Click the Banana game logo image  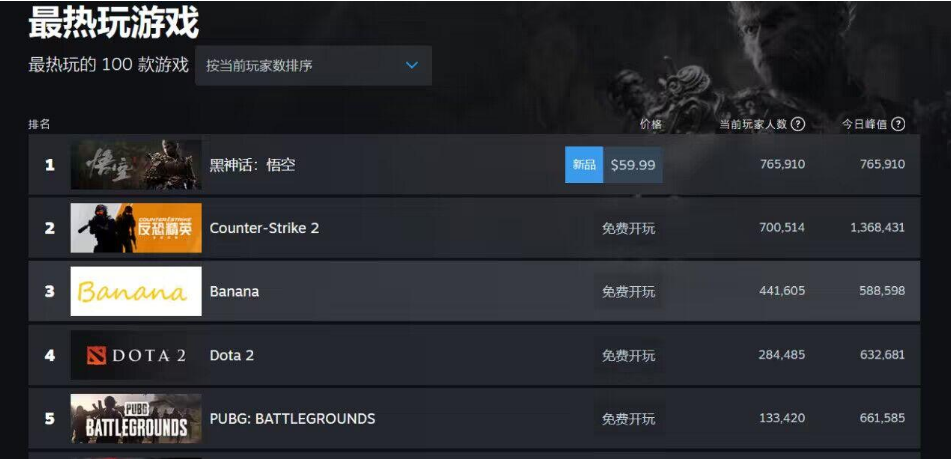click(136, 292)
